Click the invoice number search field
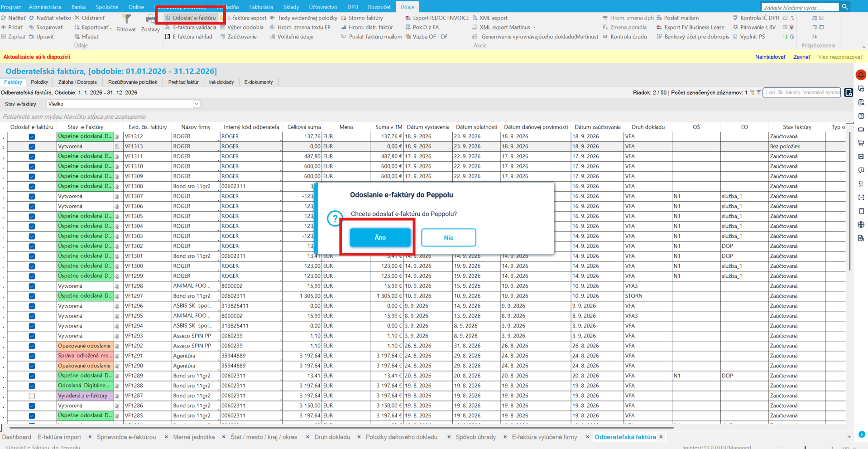This screenshot has width=868, height=449. click(x=801, y=92)
